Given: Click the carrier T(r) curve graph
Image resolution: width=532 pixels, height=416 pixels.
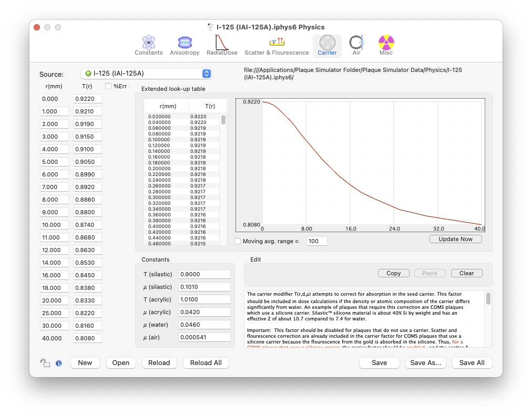Looking at the screenshot, I should (x=360, y=165).
